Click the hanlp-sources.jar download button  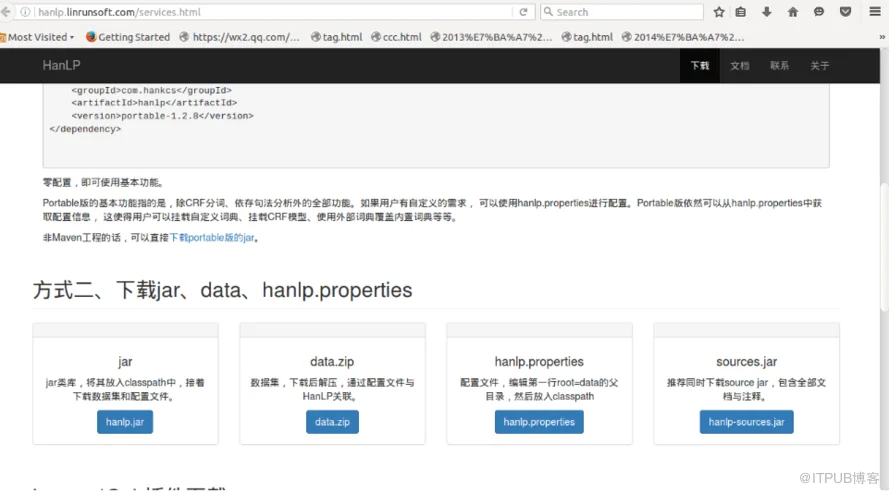(746, 422)
